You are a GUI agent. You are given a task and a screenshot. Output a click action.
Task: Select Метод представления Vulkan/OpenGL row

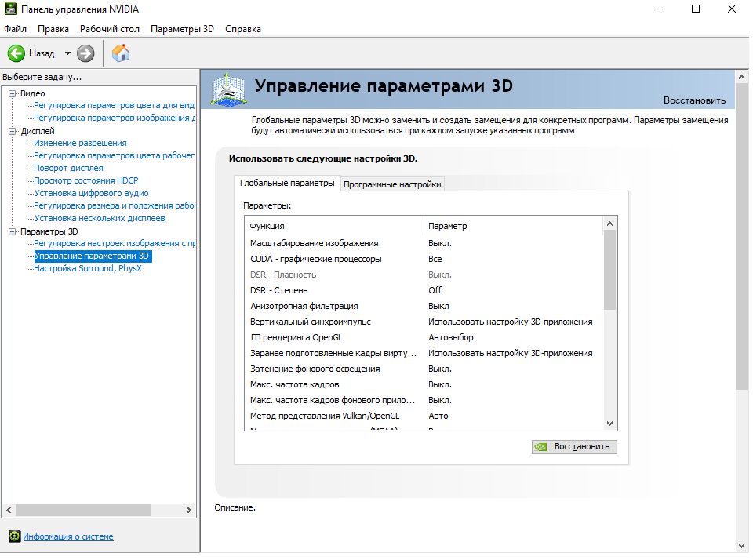424,416
